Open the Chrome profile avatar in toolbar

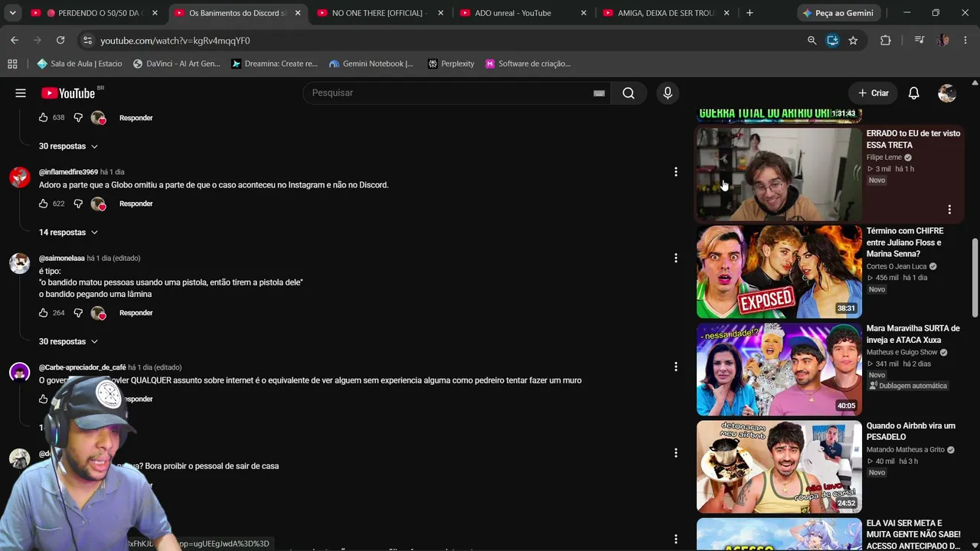point(943,41)
